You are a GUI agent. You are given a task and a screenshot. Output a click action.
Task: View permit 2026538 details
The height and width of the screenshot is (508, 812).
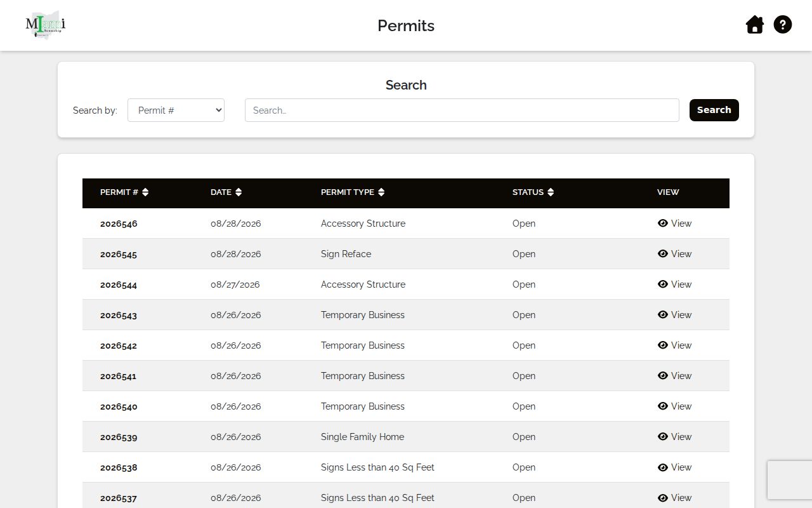[674, 467]
